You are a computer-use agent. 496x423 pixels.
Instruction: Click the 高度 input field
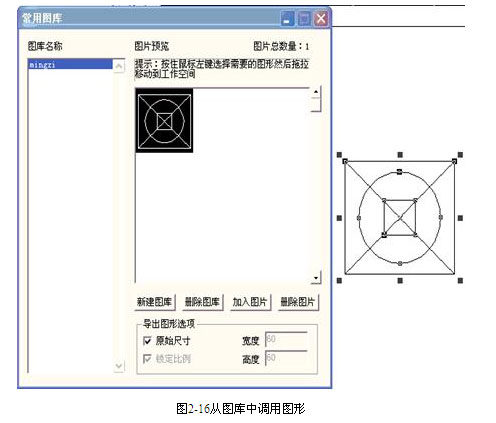[286, 358]
